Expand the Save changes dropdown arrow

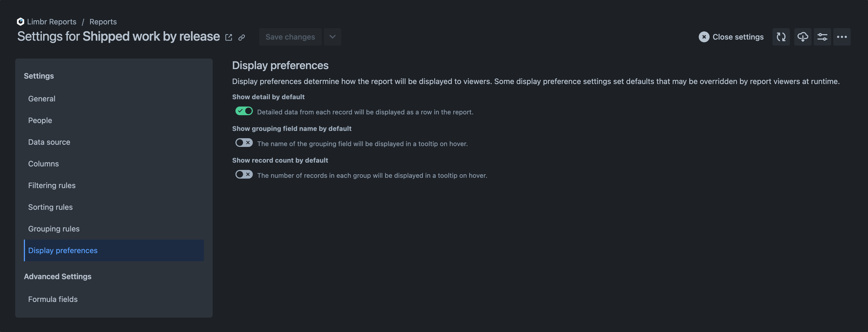point(332,37)
